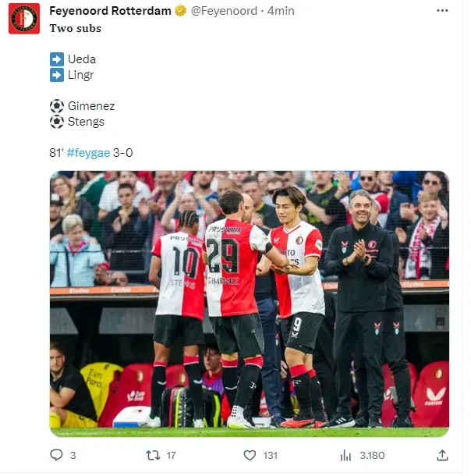Image resolution: width=471 pixels, height=476 pixels.
Task: Open the substitution photo
Action: pyautogui.click(x=250, y=304)
